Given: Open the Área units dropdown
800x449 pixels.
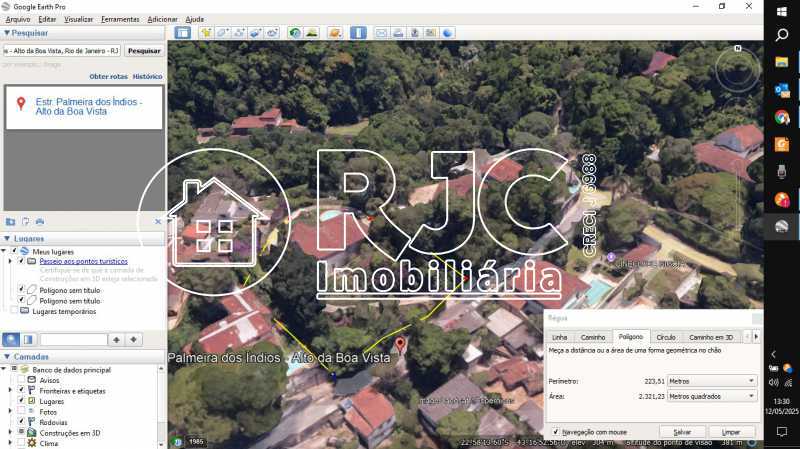Looking at the screenshot, I should [712, 397].
